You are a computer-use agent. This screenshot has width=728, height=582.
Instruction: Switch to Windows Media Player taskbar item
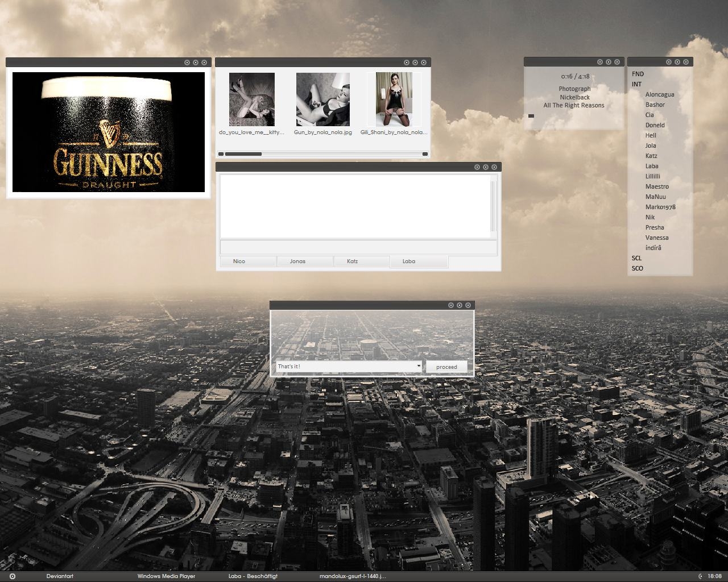pyautogui.click(x=166, y=576)
